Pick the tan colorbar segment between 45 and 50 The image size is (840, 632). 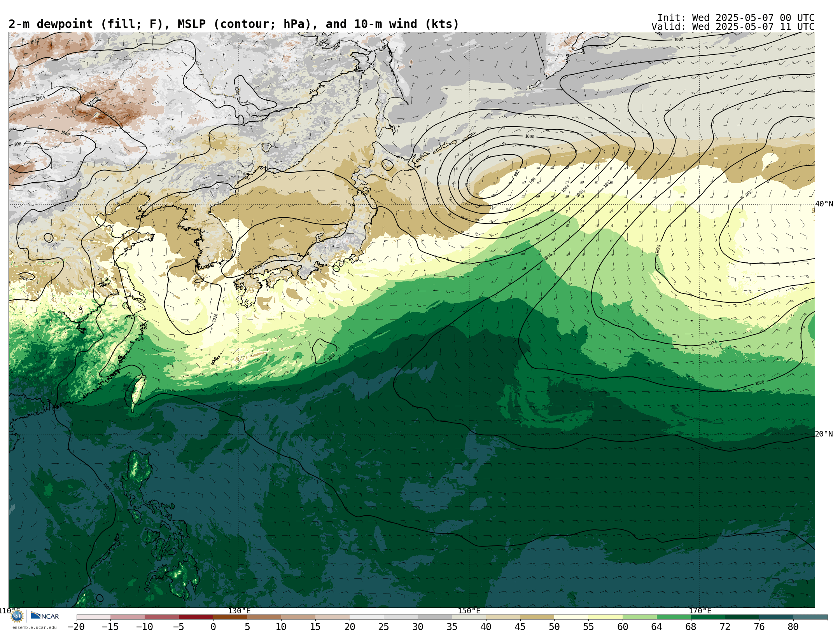537,617
